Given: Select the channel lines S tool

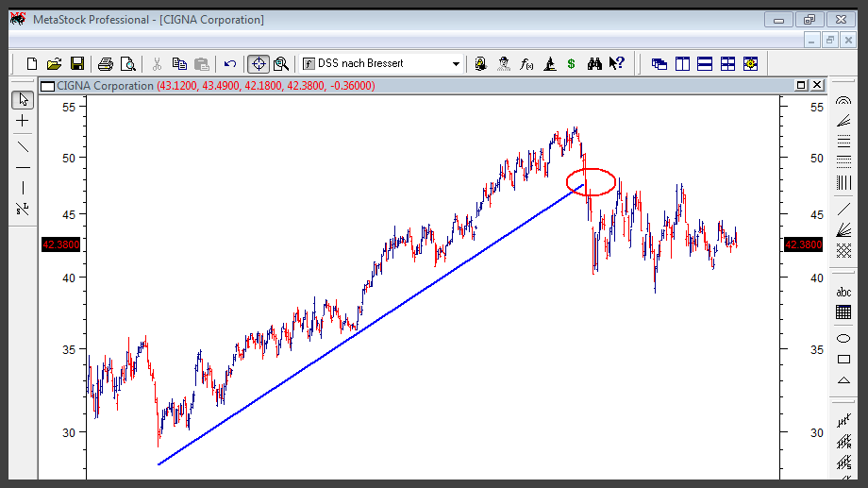Looking at the screenshot, I should coord(843,462).
